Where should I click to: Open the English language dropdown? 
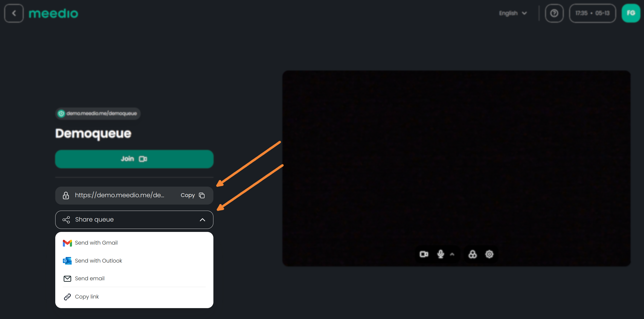[513, 13]
